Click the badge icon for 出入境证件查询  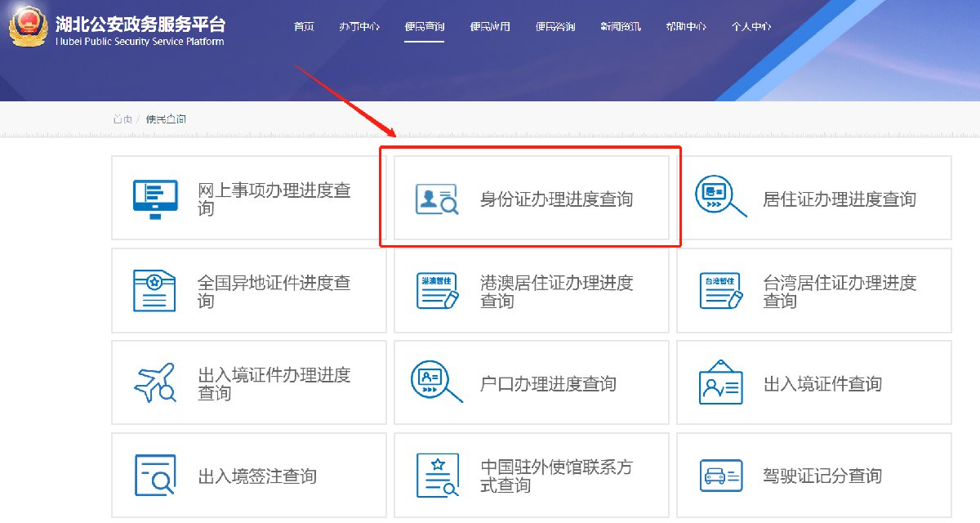720,382
